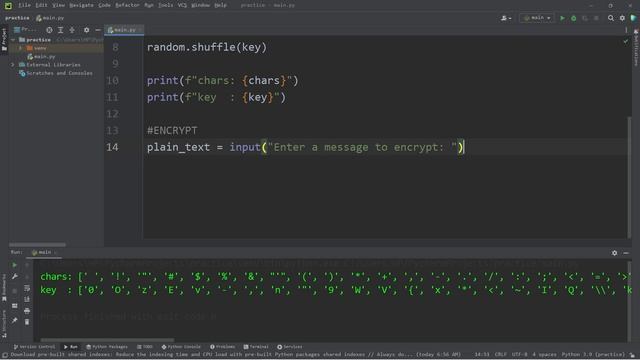Open the File menu

pos(24,5)
